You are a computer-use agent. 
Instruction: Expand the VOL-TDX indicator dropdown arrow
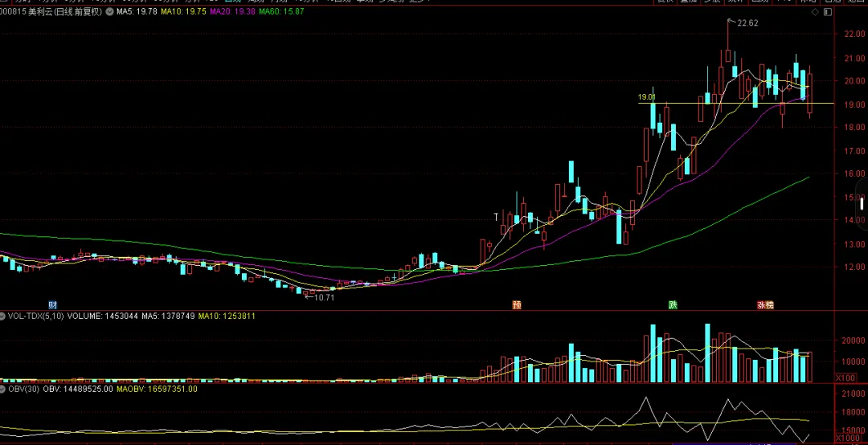click(2, 316)
